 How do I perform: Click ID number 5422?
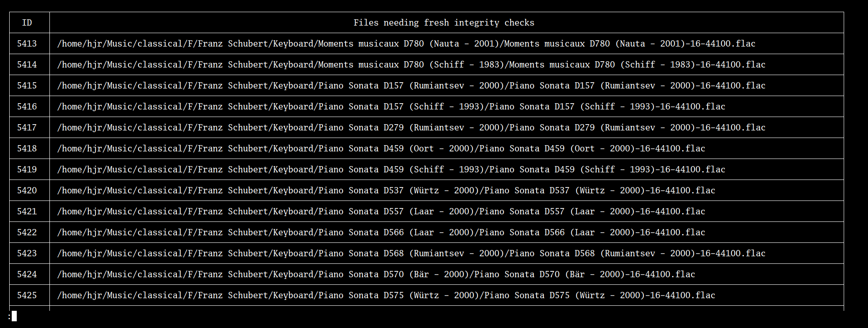[x=27, y=232]
